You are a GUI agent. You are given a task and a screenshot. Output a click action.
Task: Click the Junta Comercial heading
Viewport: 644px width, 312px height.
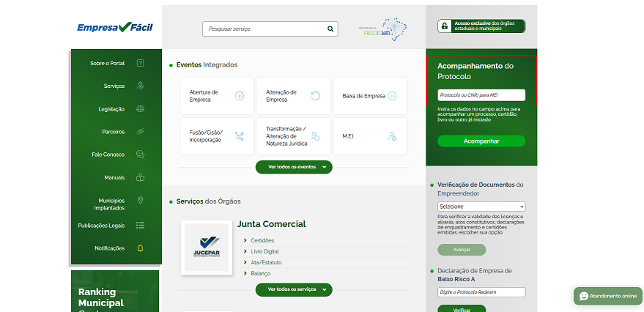pyautogui.click(x=272, y=224)
